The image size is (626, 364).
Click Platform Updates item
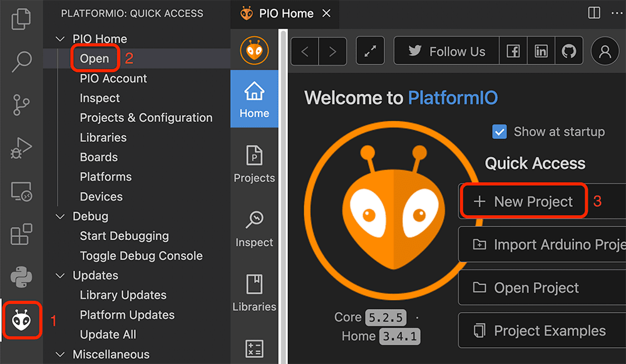click(127, 315)
